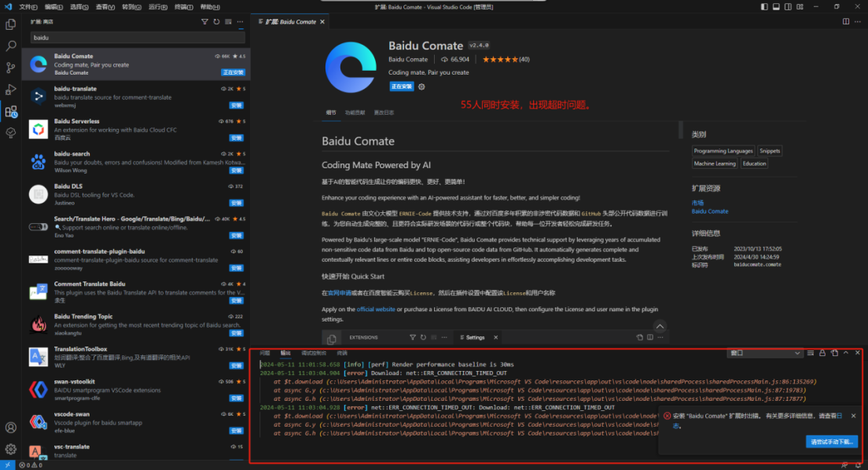
Task: Open editor more actions ellipsis
Action: 858,21
